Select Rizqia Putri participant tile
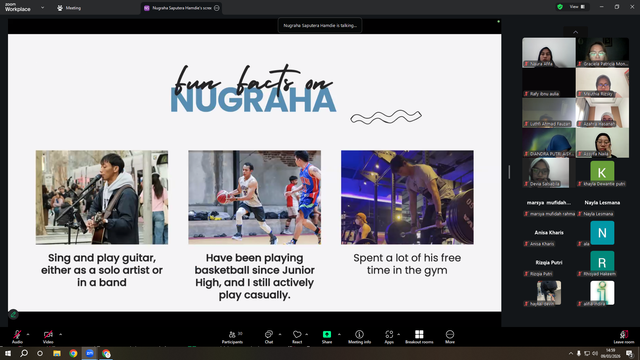The width and height of the screenshot is (640, 360). click(x=549, y=264)
